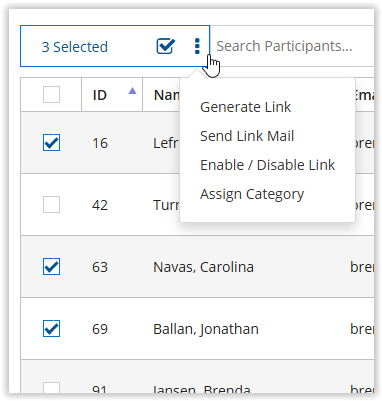This screenshot has width=382, height=401.
Task: Click the ID column sort arrow
Action: tap(132, 91)
